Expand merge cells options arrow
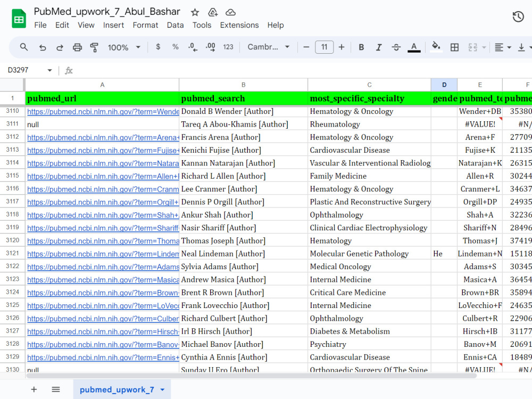The image size is (532, 399). pos(484,47)
